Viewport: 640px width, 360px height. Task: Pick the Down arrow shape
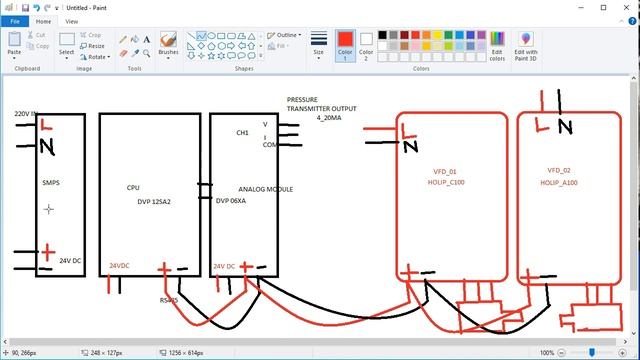coord(191,56)
